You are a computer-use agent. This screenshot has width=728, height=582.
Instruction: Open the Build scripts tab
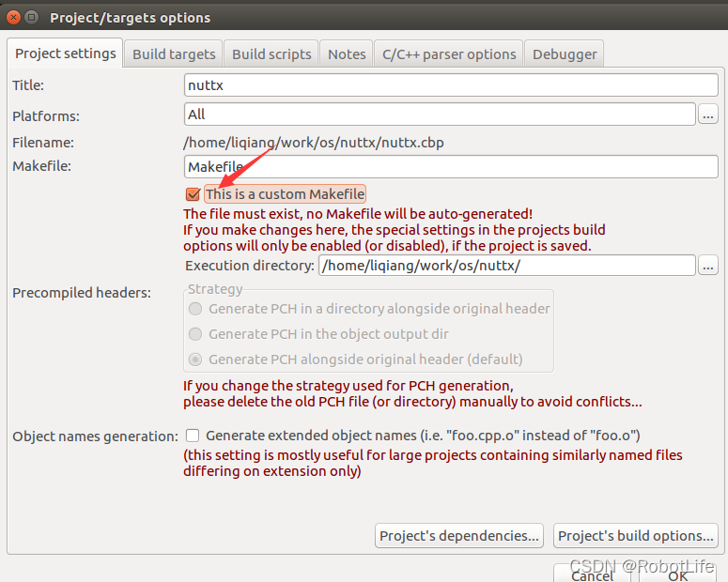(x=271, y=54)
